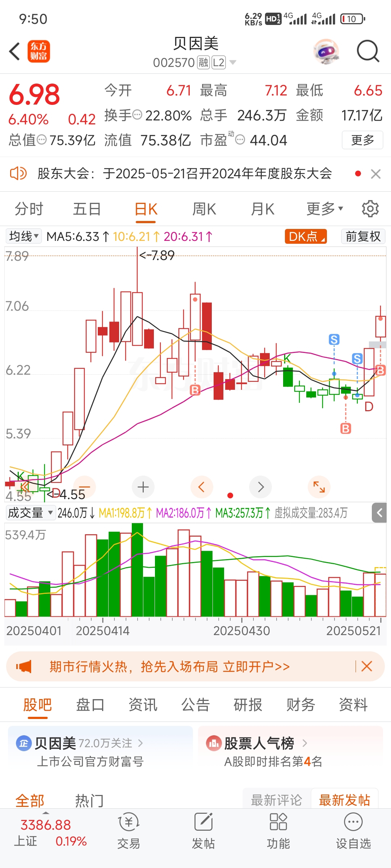Tap the announcement speaker icon
The height and width of the screenshot is (868, 391).
pos(18,174)
